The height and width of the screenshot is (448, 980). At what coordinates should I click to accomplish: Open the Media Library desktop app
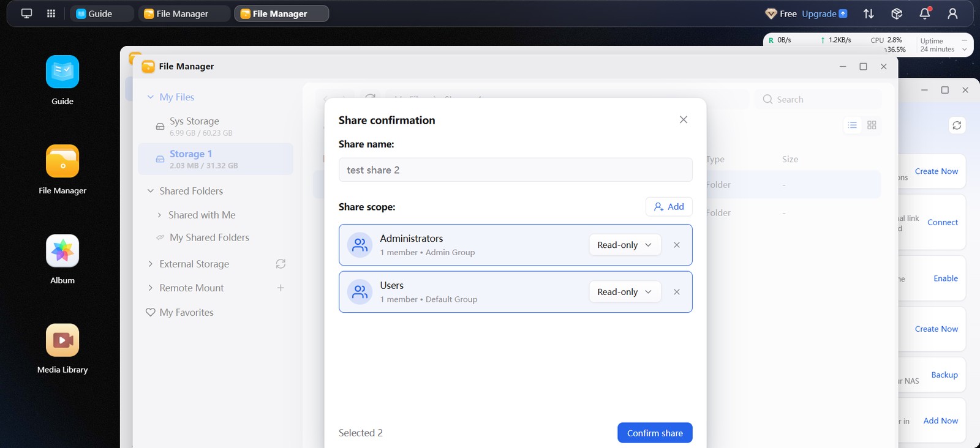pos(62,340)
